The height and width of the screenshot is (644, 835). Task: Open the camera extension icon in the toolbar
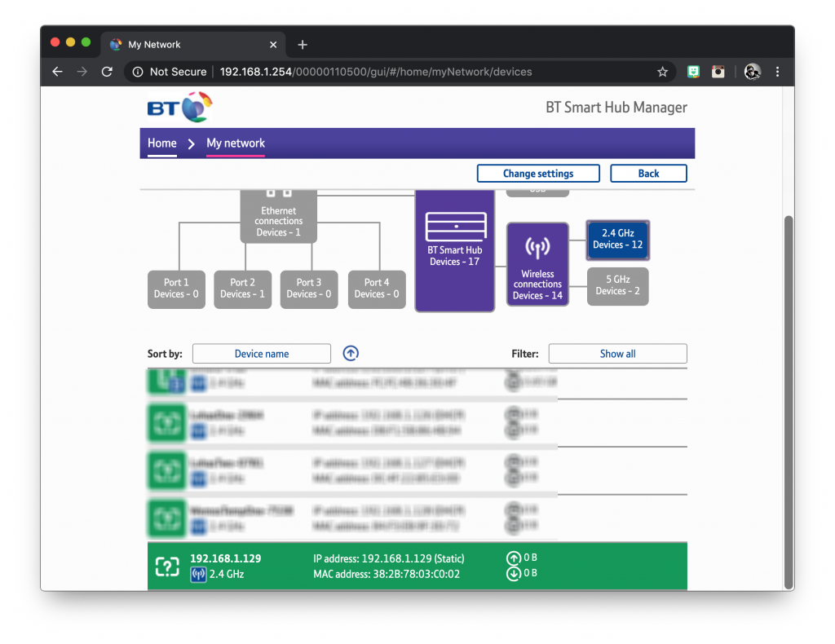(x=718, y=72)
